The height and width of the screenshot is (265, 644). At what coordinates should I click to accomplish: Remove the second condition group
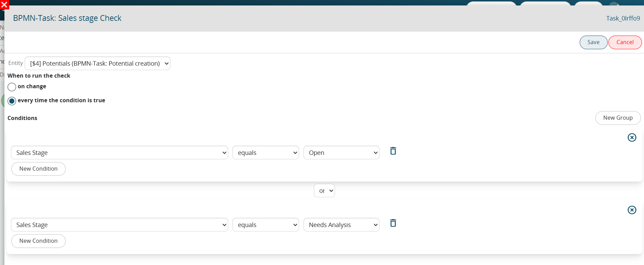(632, 210)
